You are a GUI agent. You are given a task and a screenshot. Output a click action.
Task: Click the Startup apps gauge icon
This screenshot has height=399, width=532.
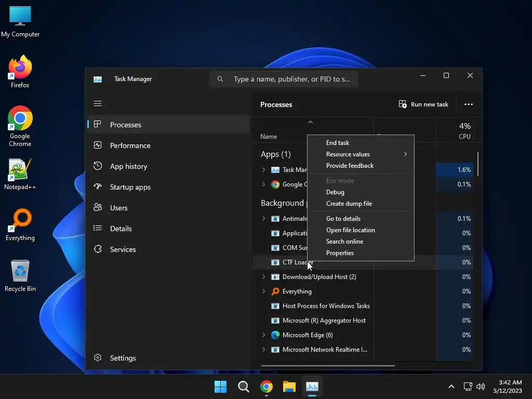tap(98, 187)
